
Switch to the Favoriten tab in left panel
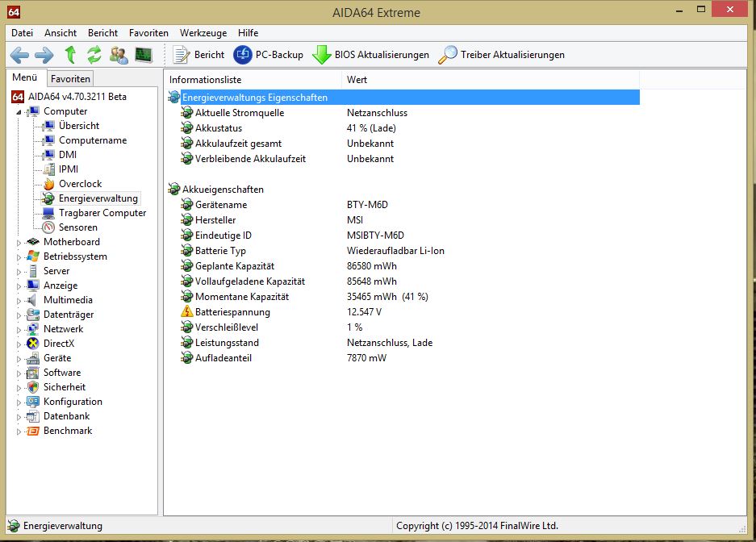[70, 78]
